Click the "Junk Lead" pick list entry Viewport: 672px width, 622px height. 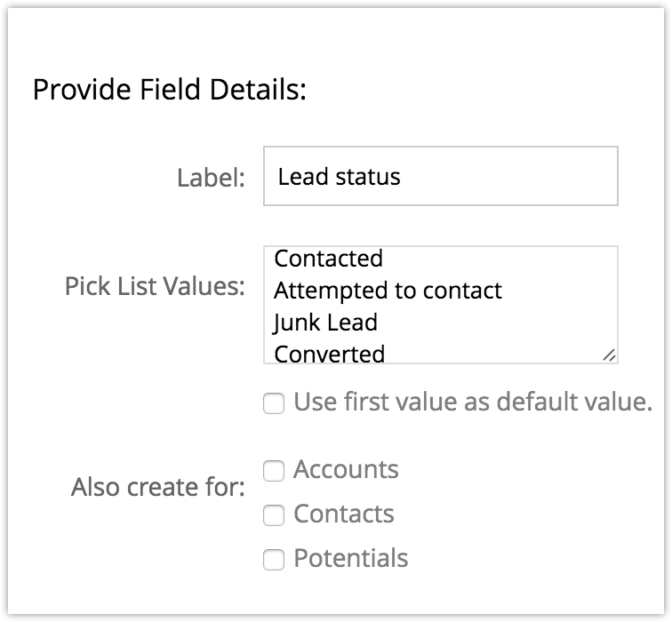[325, 323]
